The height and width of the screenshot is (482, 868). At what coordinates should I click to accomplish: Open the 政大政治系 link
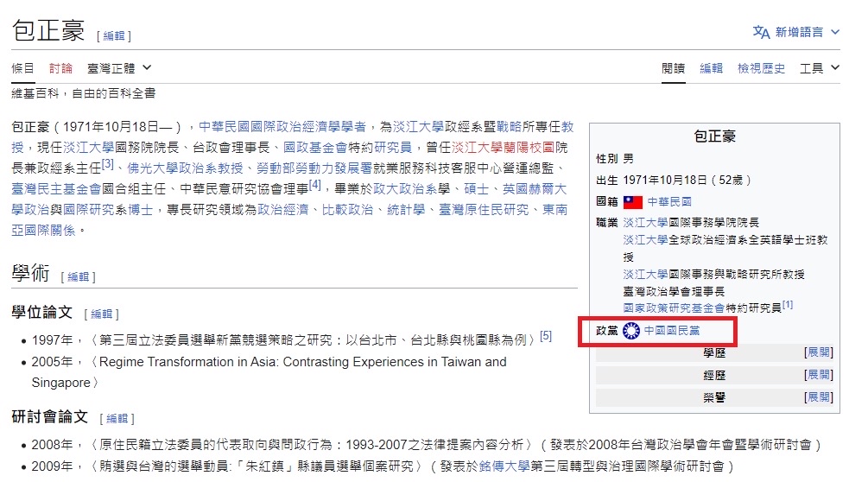(405, 189)
